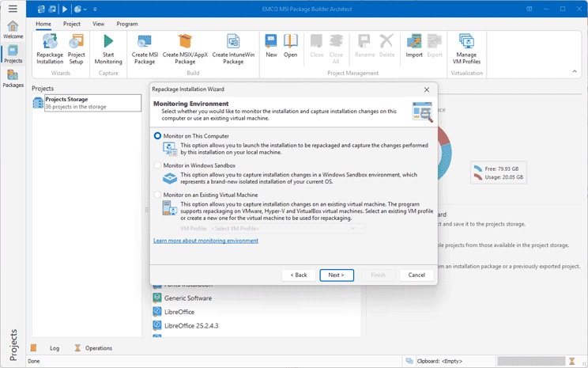Select Monitor on an Existing Virtual Machine
Screen dimensions: 588x368
click(x=158, y=194)
